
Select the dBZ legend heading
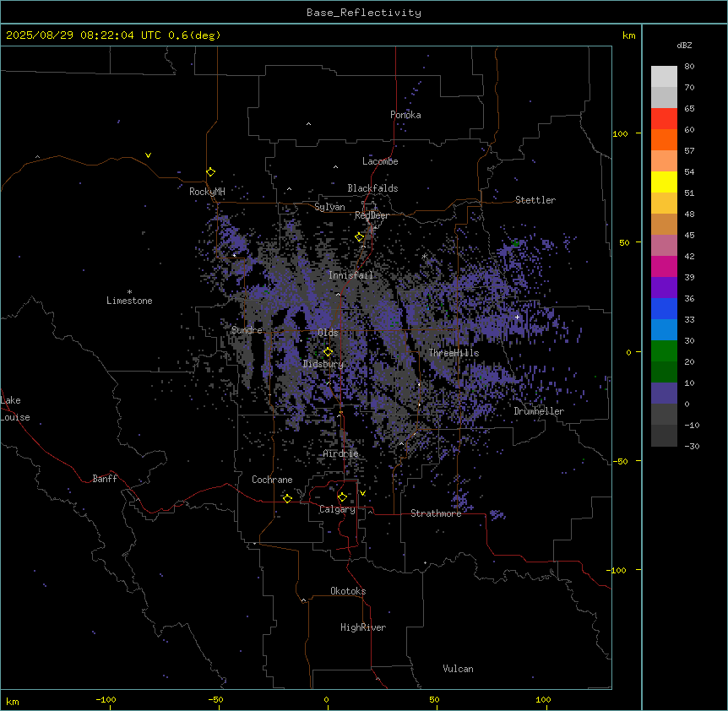[x=684, y=45]
